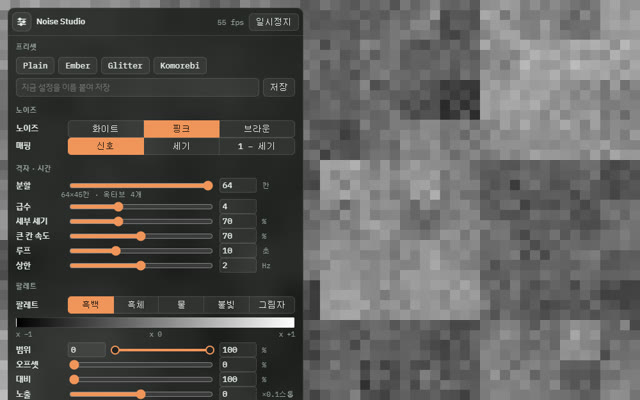Click the 프리셋 section heading
This screenshot has height=400, width=640.
click(x=26, y=47)
